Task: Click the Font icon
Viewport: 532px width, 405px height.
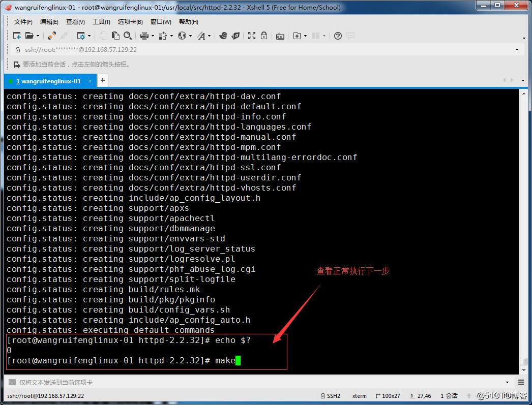Action: point(201,36)
